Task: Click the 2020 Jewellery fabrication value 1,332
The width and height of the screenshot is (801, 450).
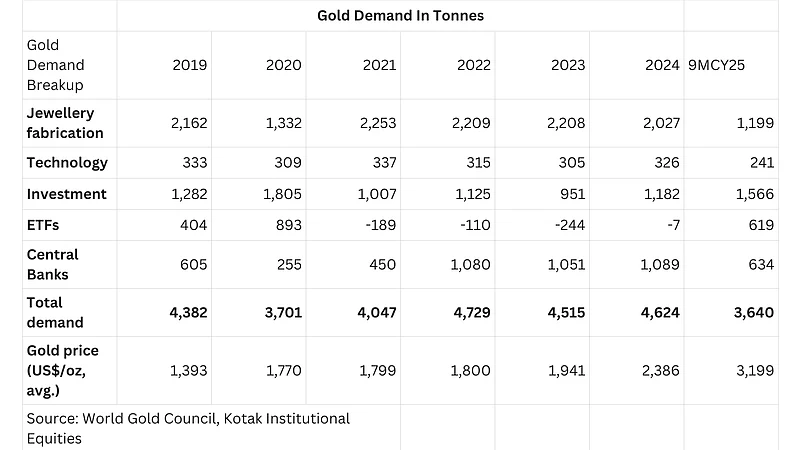Action: [x=284, y=123]
